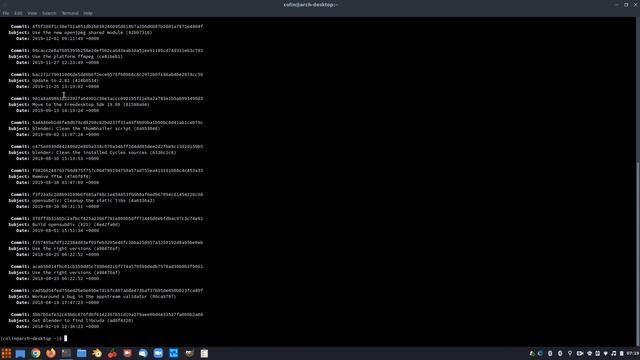The height and width of the screenshot is (360, 640).
Task: Click the battery tray indicator
Action: coord(622,353)
